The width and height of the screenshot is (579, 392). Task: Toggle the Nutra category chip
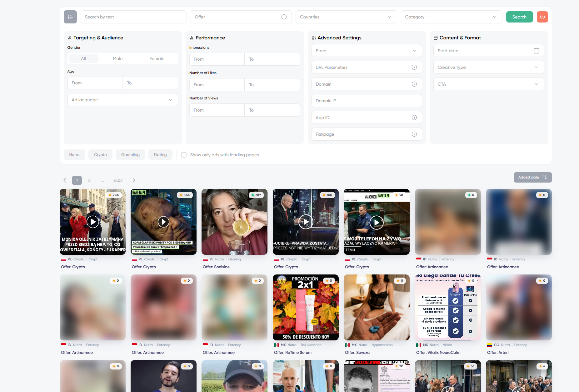pos(74,155)
